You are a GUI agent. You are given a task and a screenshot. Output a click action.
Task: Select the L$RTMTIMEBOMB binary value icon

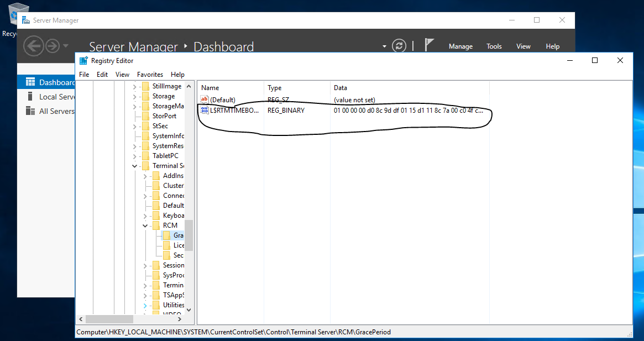tap(204, 110)
